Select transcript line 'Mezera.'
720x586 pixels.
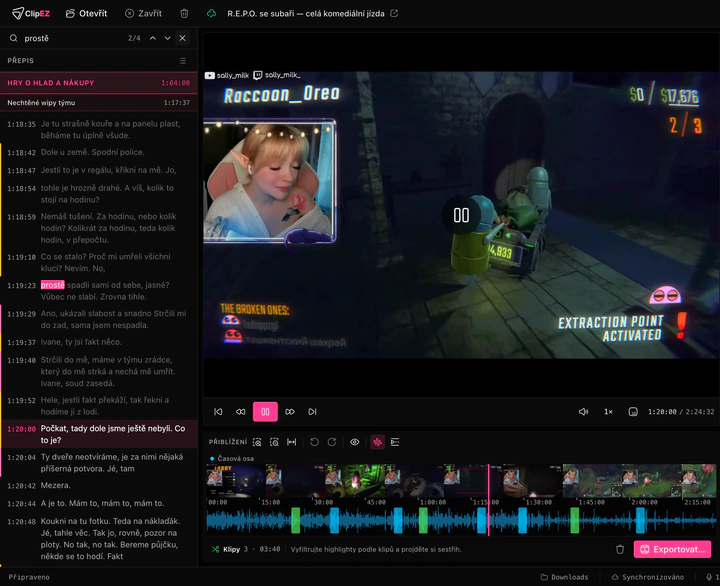[99, 485]
